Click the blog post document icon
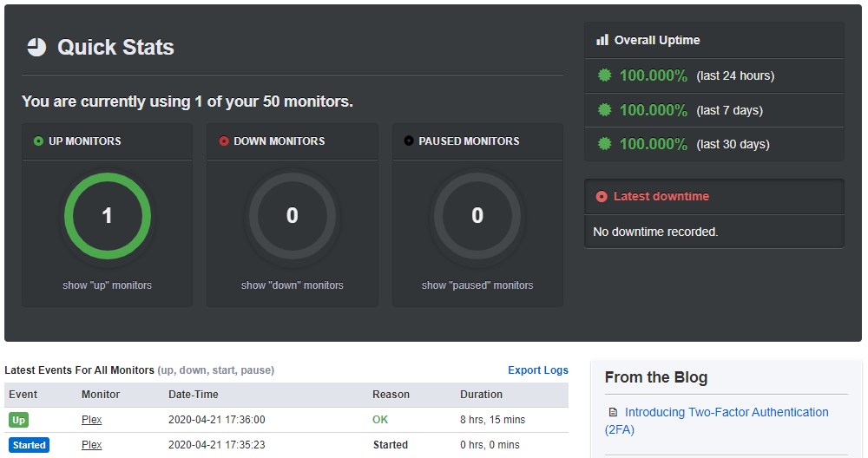 click(x=613, y=413)
